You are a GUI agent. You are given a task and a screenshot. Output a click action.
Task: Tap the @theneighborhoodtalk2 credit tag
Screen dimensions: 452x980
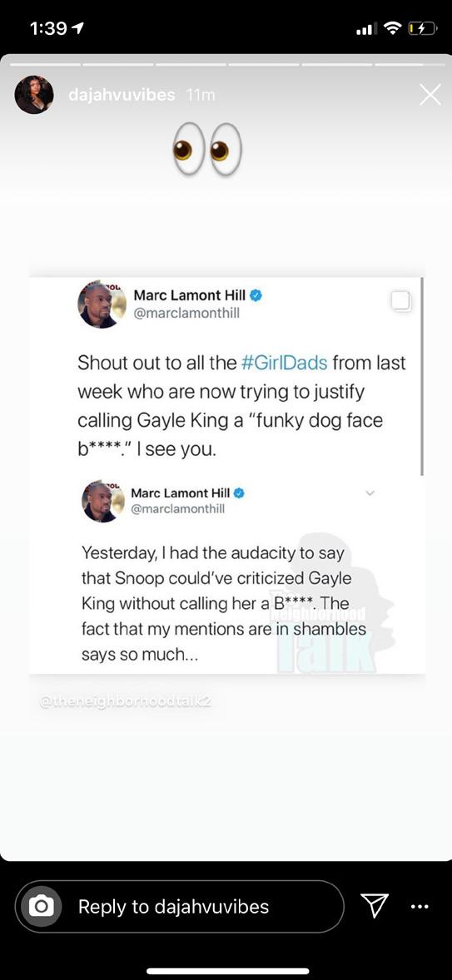(x=126, y=702)
